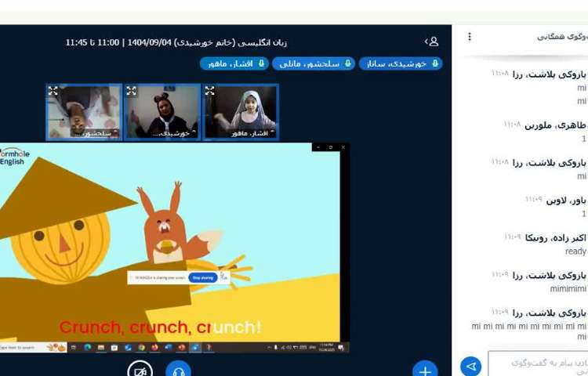
Task: Click sender name باور، لاوین in chat
Action: point(566,201)
